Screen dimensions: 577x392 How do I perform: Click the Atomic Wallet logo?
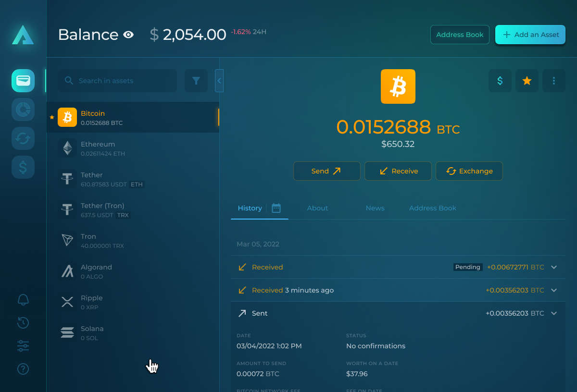pyautogui.click(x=23, y=35)
